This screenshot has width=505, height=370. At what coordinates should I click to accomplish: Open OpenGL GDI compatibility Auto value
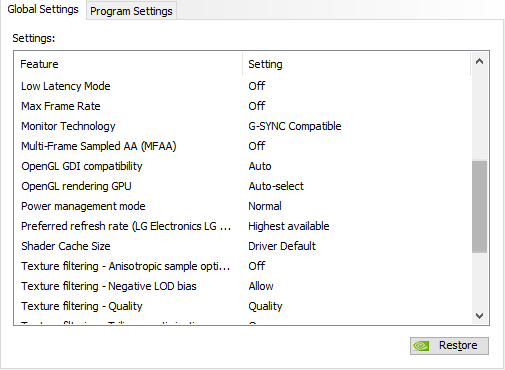tap(260, 166)
